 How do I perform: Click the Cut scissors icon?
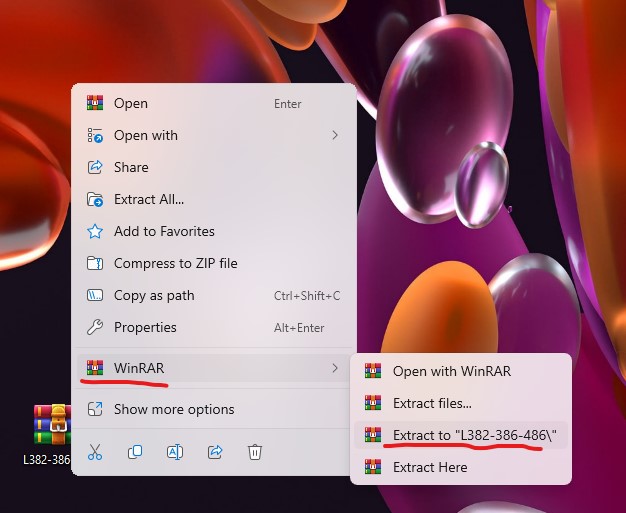click(x=95, y=452)
